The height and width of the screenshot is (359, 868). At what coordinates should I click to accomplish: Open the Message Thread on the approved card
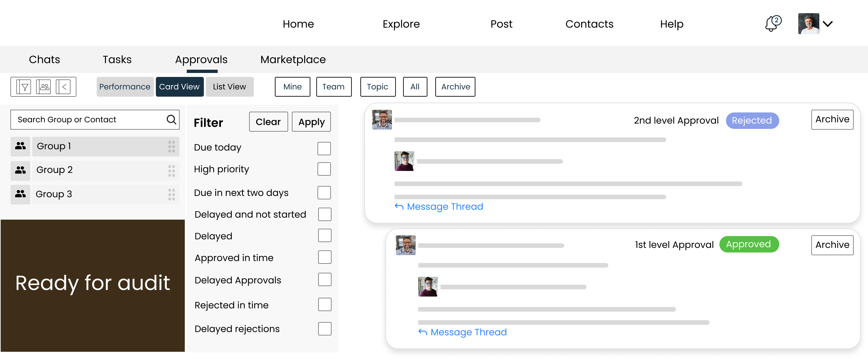tap(468, 332)
